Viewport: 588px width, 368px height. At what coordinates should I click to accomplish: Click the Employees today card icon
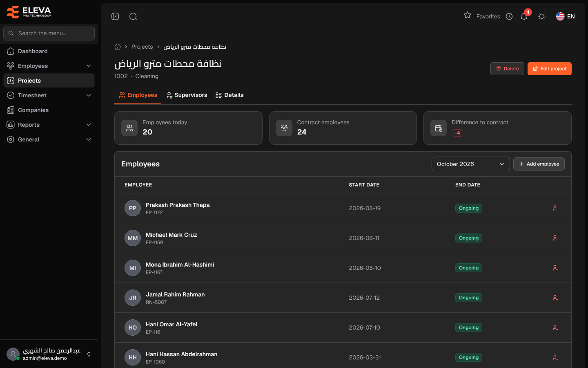coord(129,128)
